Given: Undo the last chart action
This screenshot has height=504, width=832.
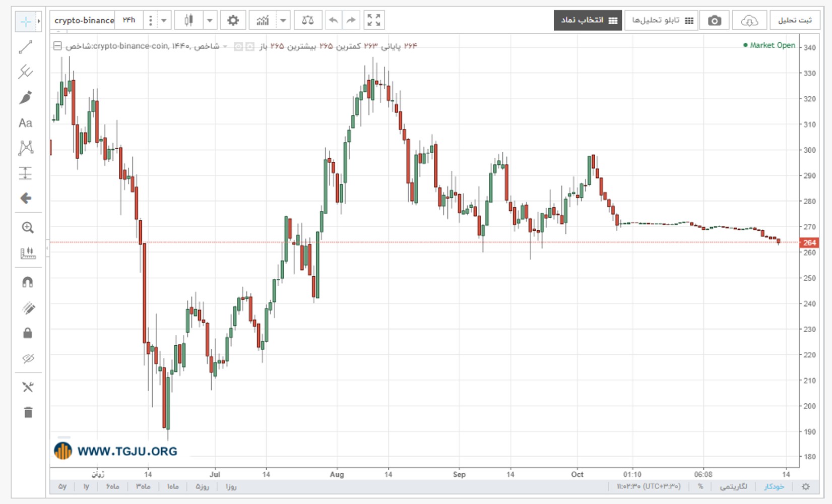Looking at the screenshot, I should [x=333, y=21].
